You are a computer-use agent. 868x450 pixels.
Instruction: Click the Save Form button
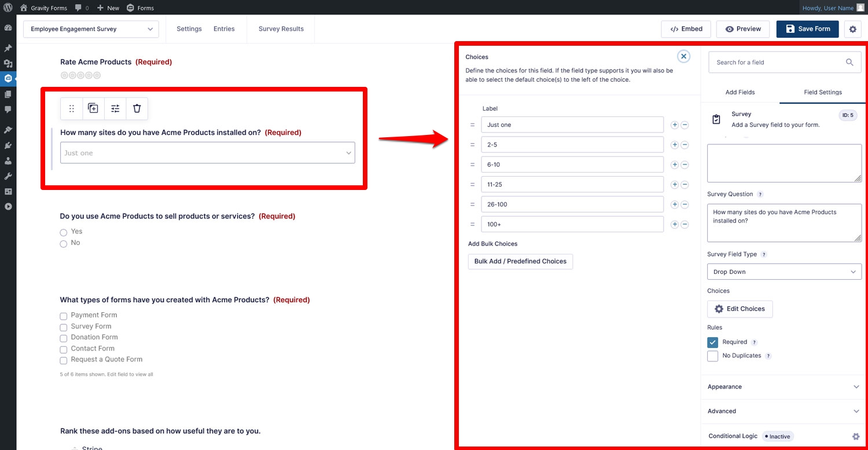pyautogui.click(x=807, y=29)
